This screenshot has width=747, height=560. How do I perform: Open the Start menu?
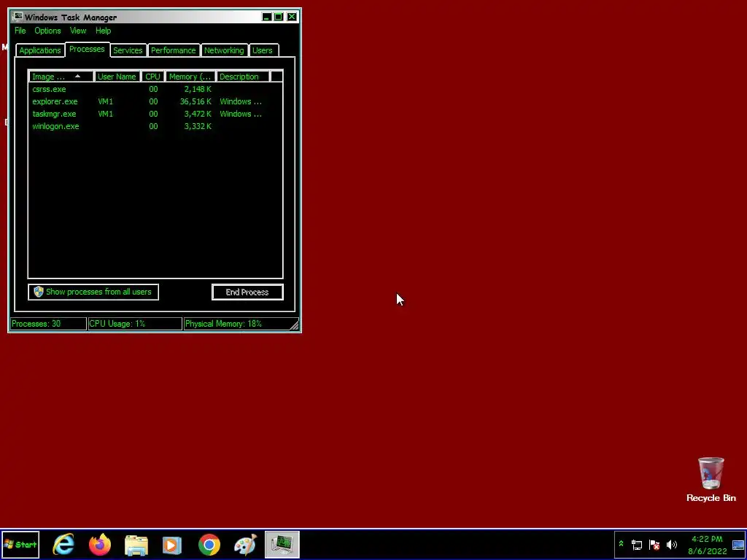click(20, 545)
